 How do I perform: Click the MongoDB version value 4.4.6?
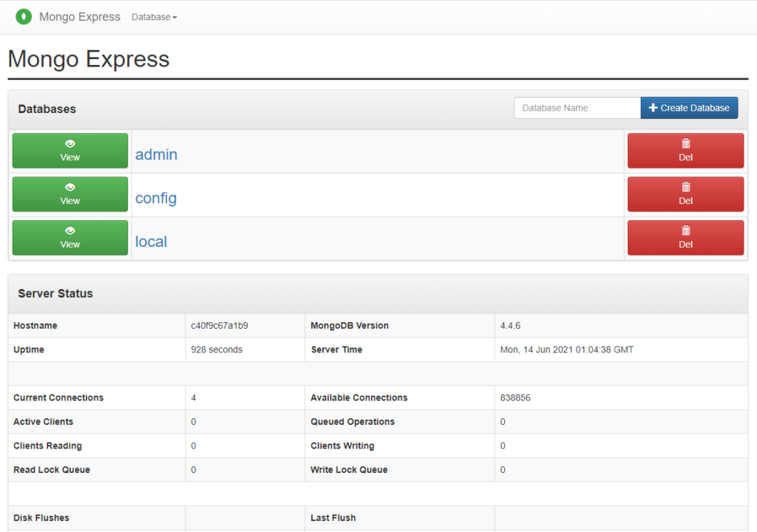(510, 325)
